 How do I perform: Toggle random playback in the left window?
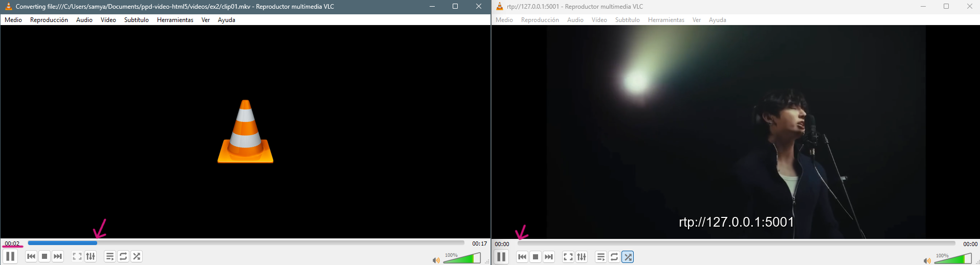[137, 256]
